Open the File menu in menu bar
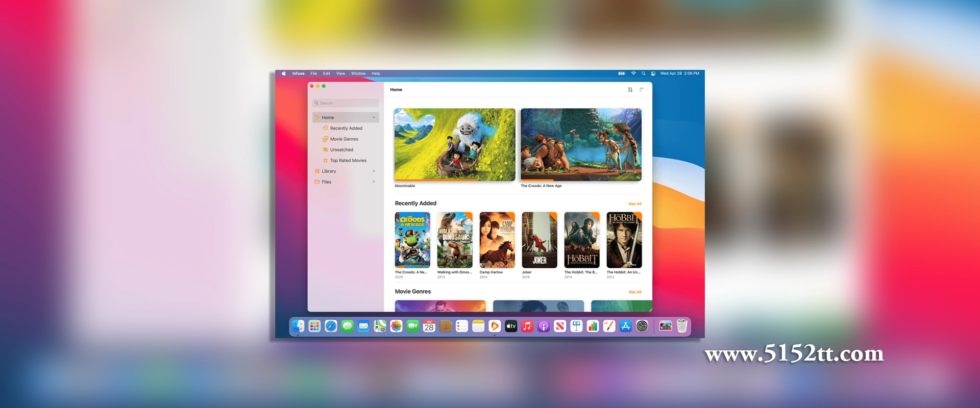 [313, 73]
